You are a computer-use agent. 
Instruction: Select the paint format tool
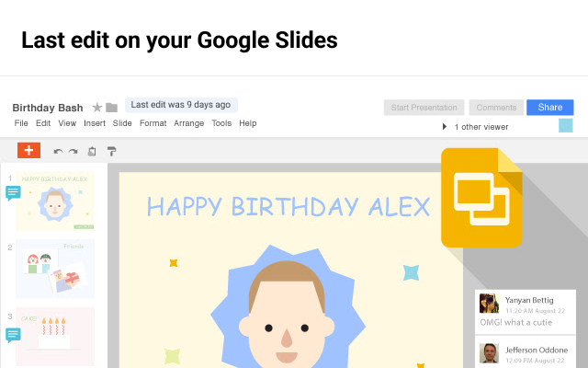(x=112, y=152)
